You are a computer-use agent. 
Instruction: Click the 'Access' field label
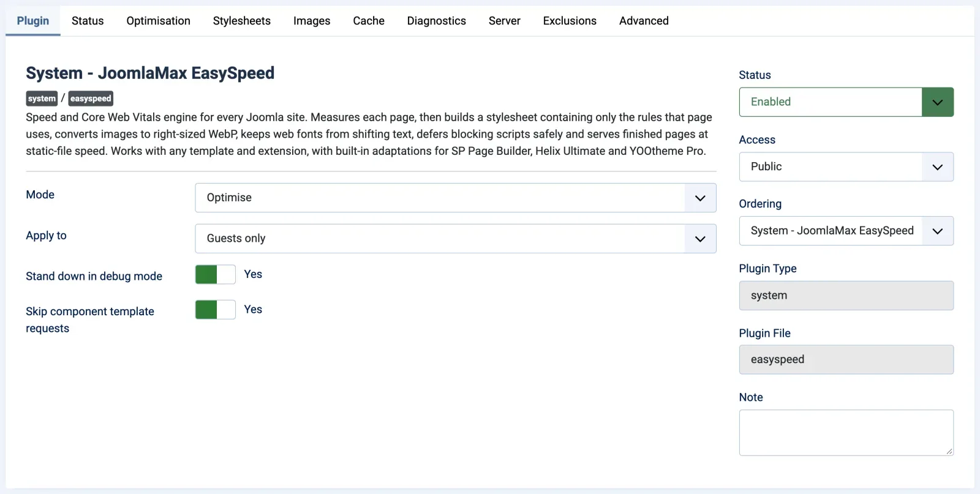(x=757, y=140)
